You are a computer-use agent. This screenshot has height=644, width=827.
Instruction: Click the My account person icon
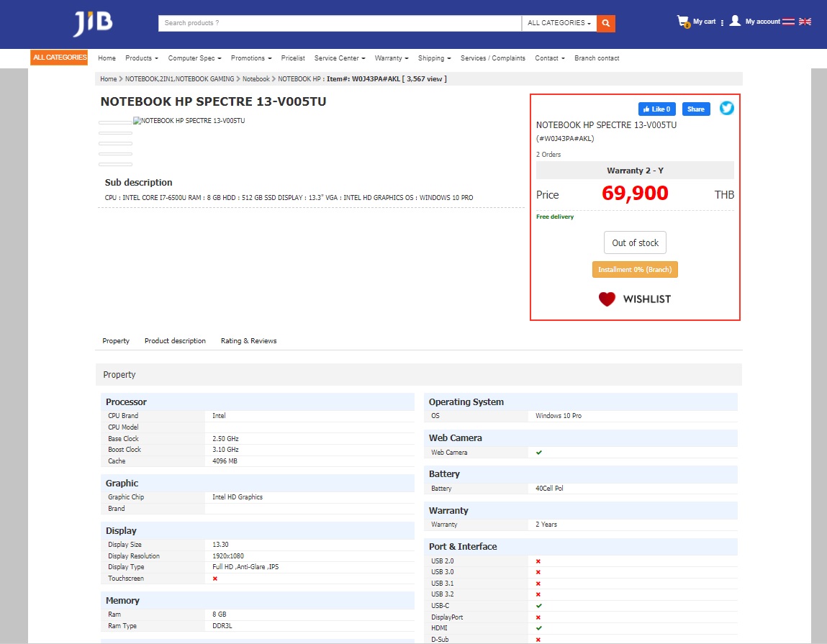735,21
